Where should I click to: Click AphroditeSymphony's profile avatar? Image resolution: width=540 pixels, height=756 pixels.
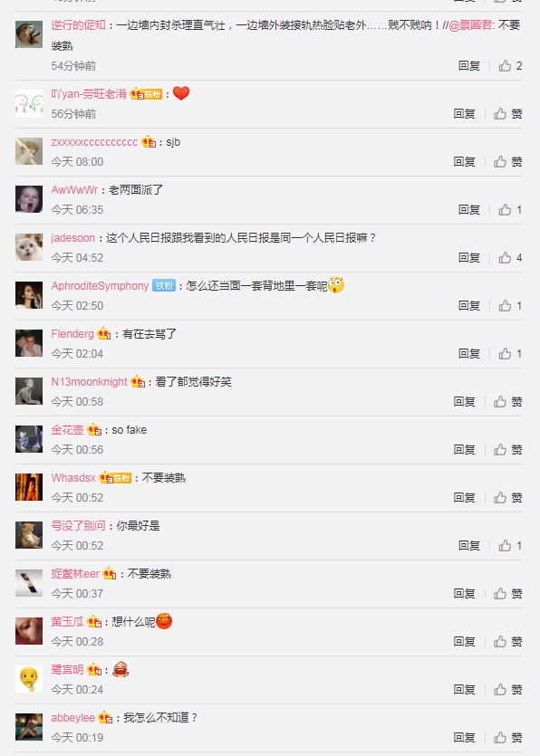click(x=29, y=295)
